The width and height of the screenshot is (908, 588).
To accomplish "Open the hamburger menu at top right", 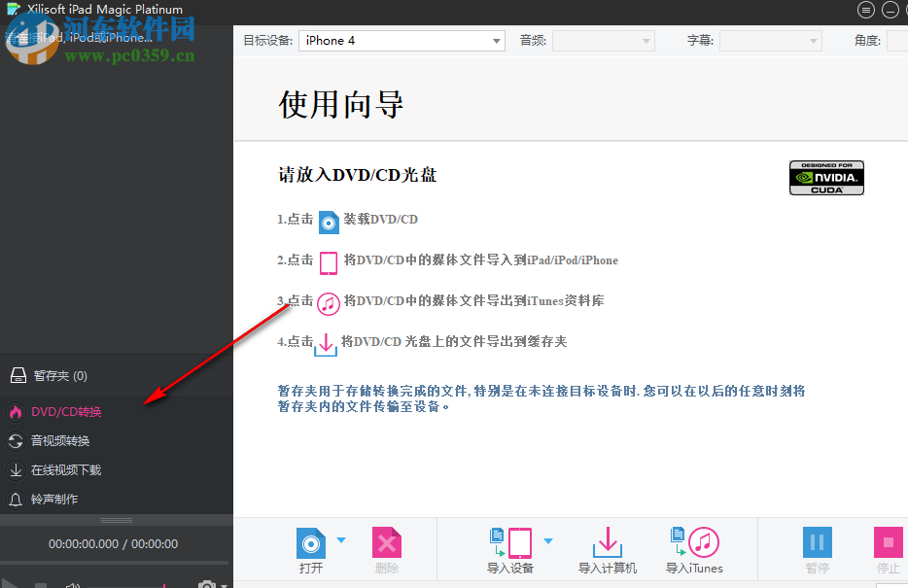I will [865, 10].
